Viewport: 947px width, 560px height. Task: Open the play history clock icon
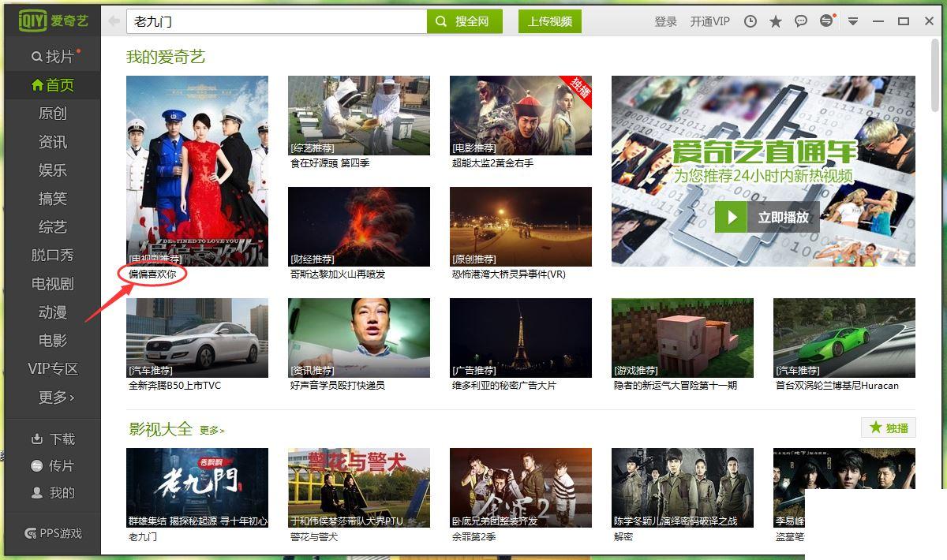tap(750, 21)
